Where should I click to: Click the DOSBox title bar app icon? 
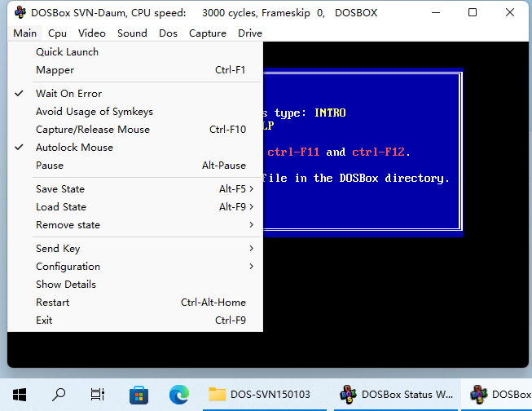point(20,12)
